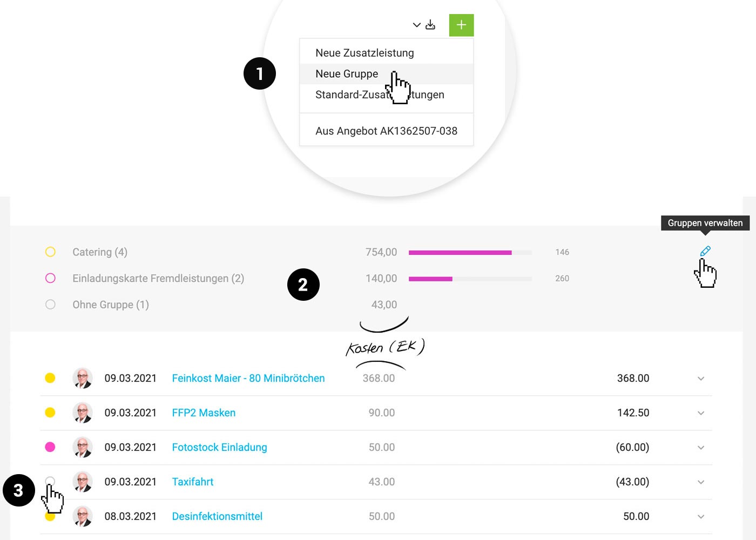
Task: Toggle the Catering group circle
Action: pos(50,252)
